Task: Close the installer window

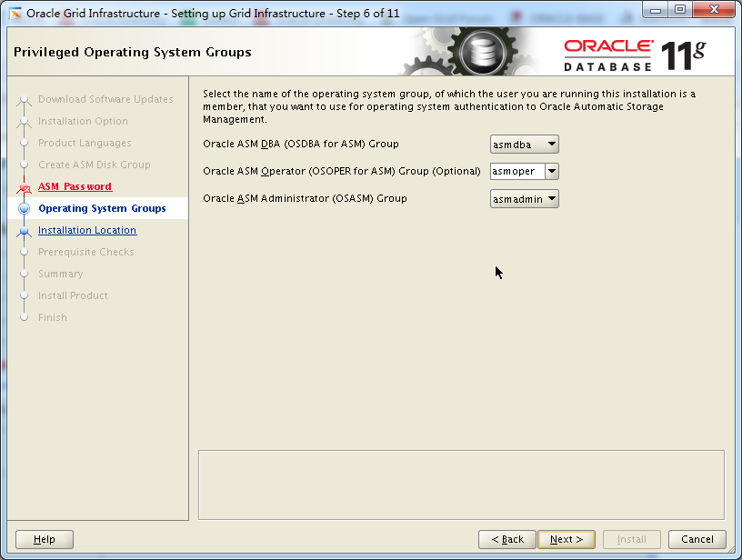Action: [715, 10]
